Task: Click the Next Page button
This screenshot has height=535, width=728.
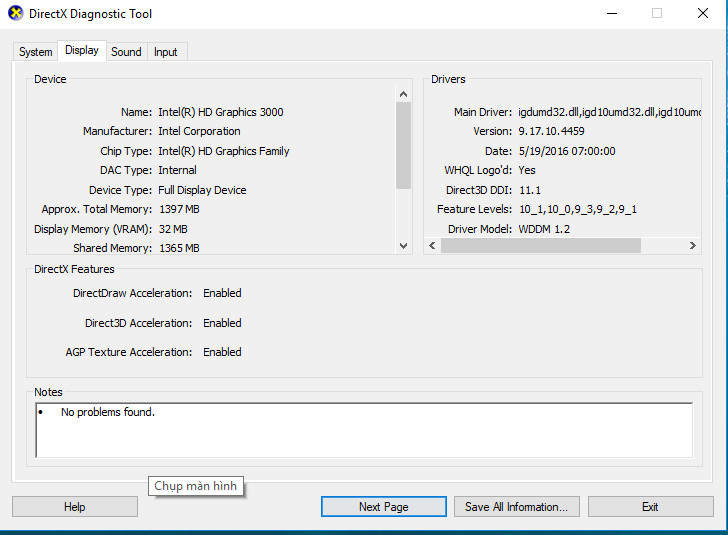Action: [x=384, y=507]
